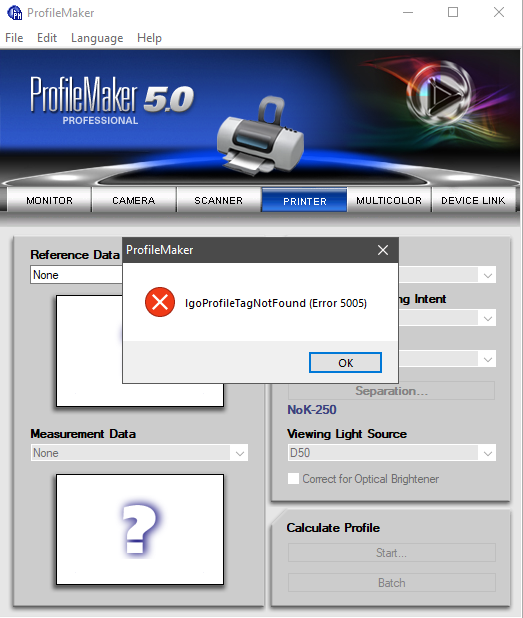Click the Measurement Data question mark preview

(x=140, y=529)
